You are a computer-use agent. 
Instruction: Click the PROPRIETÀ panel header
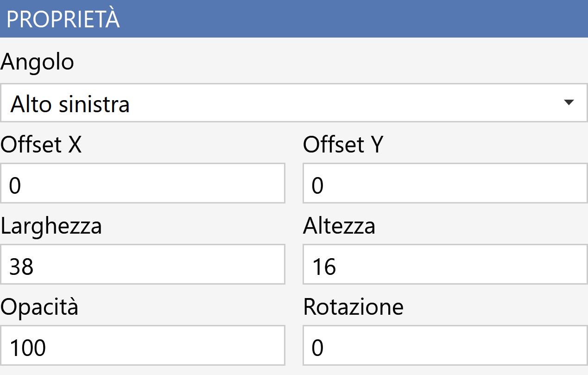[294, 19]
